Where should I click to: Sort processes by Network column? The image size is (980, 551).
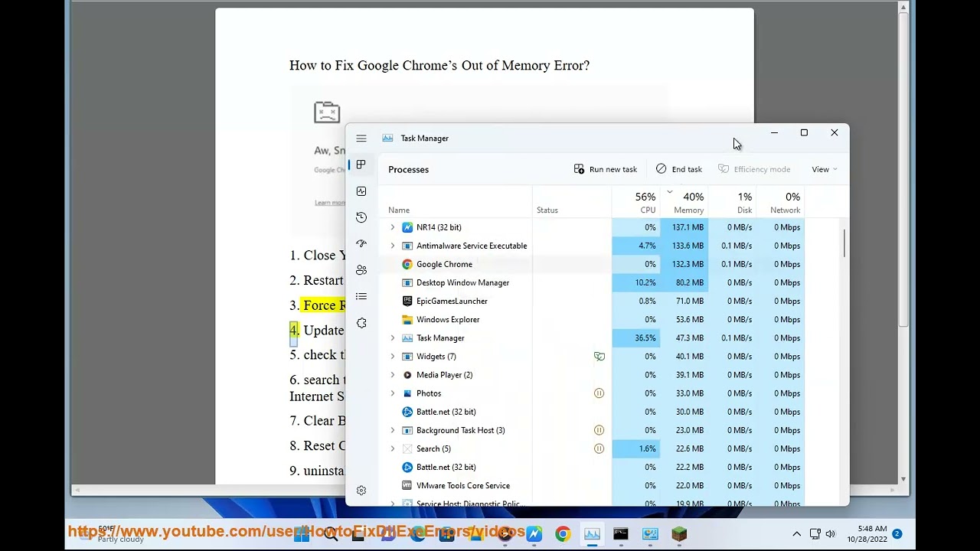(x=780, y=203)
